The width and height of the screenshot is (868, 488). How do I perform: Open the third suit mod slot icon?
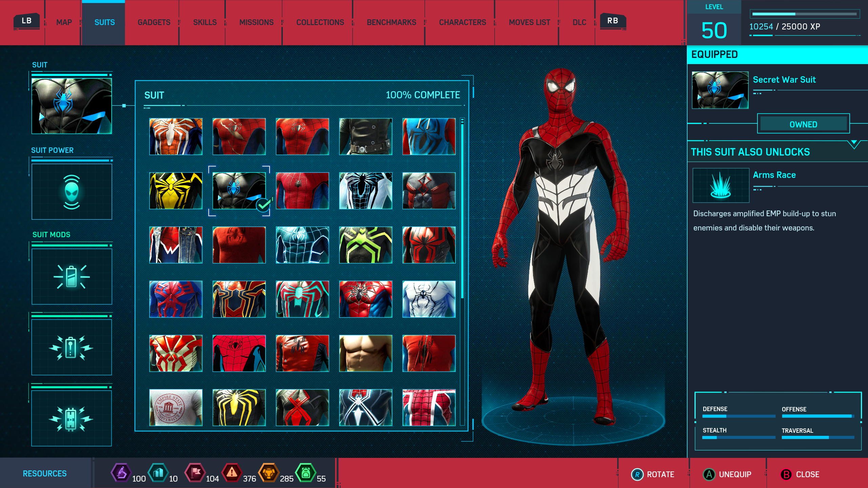tap(72, 419)
